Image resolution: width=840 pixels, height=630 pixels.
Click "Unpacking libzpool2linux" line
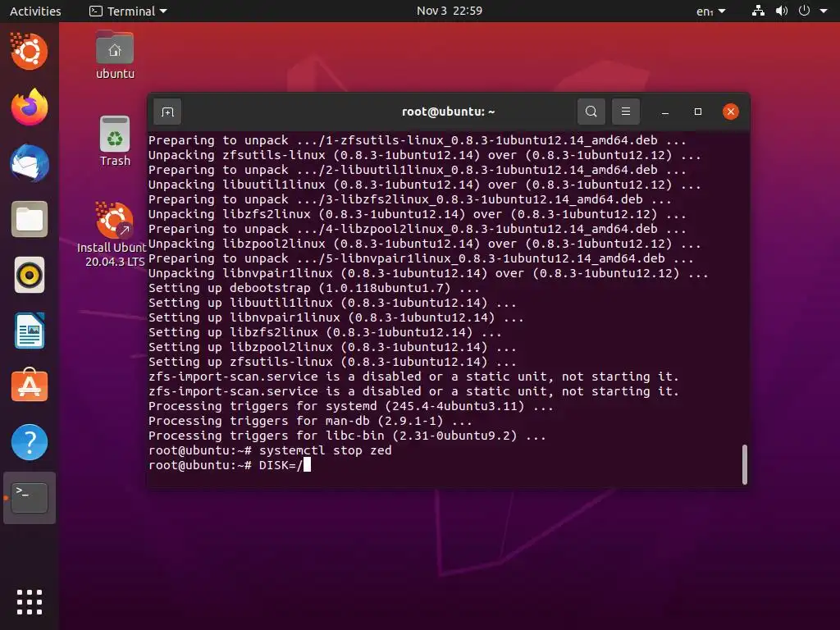424,244
